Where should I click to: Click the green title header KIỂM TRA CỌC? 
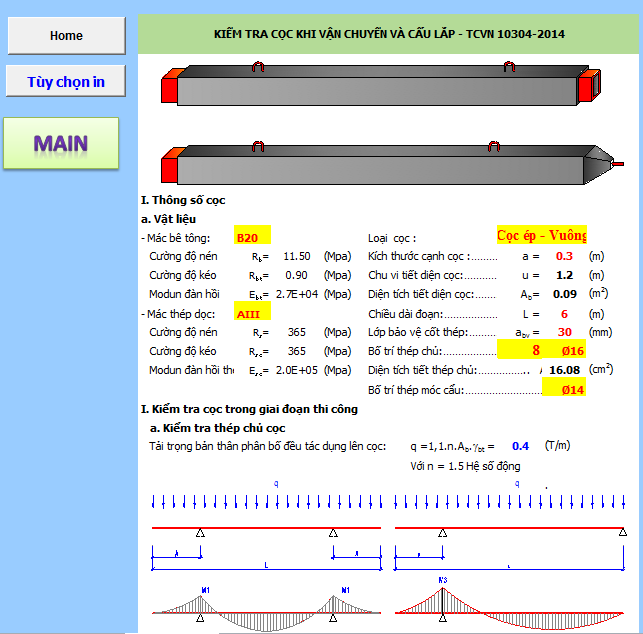pyautogui.click(x=389, y=34)
